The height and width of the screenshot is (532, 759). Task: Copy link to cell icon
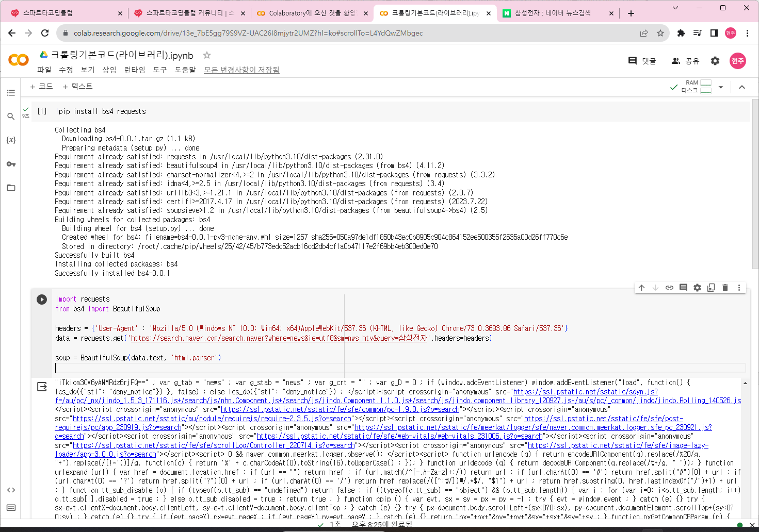coord(669,288)
